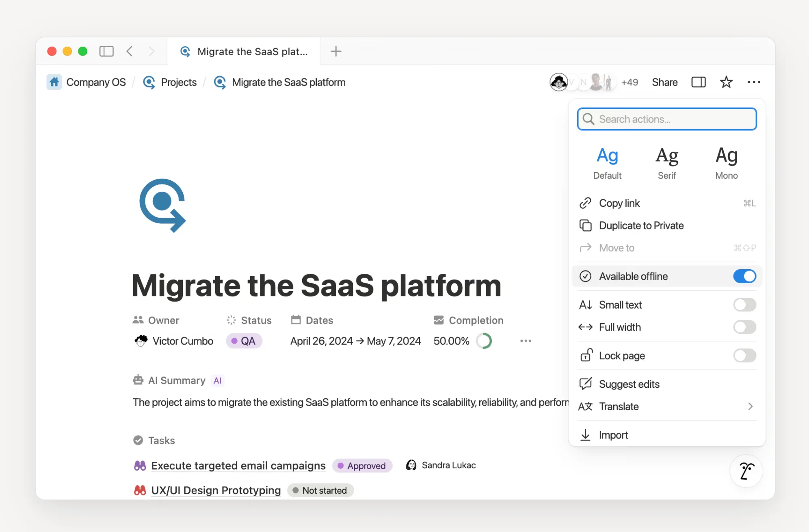Open Execute targeted email campaigns task
Screen dimensions: 809x532
pyautogui.click(x=238, y=465)
